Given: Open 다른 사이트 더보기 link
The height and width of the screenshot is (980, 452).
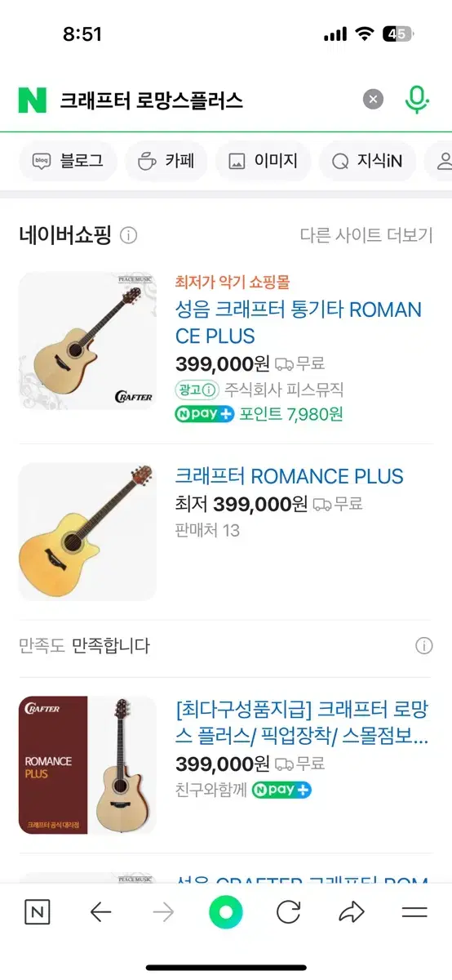Looking at the screenshot, I should [366, 236].
